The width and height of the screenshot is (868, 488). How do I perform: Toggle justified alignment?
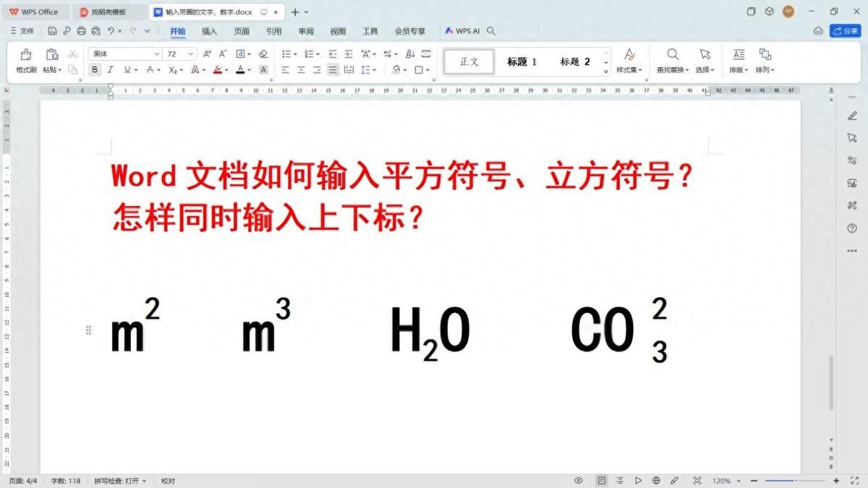point(333,70)
